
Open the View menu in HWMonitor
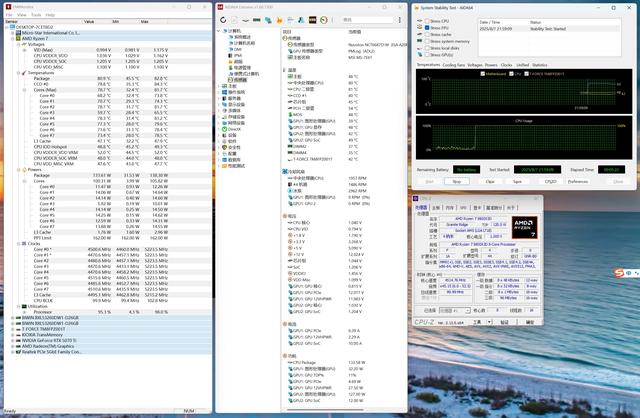pos(22,15)
